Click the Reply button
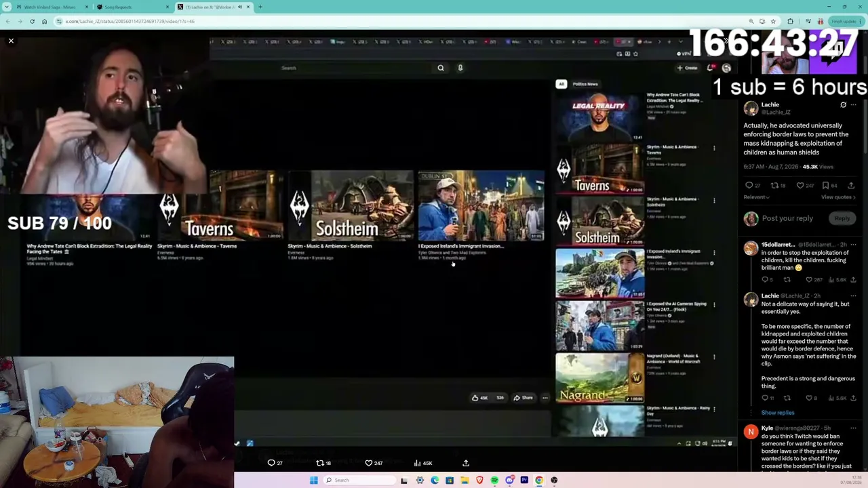This screenshot has height=488, width=868. 842,218
